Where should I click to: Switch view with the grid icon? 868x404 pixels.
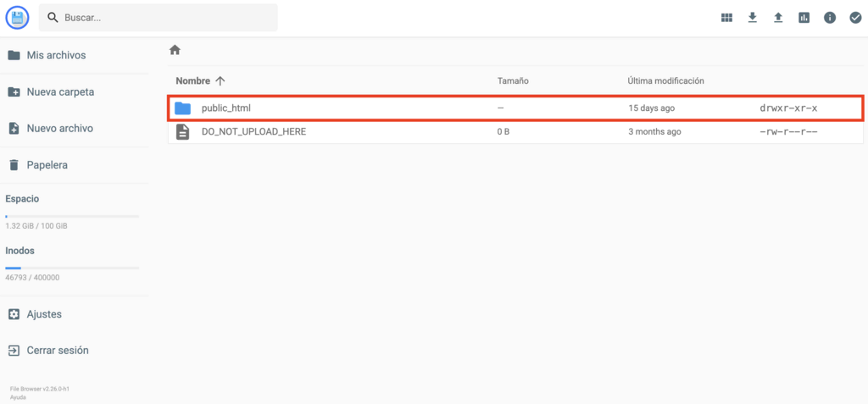point(726,18)
